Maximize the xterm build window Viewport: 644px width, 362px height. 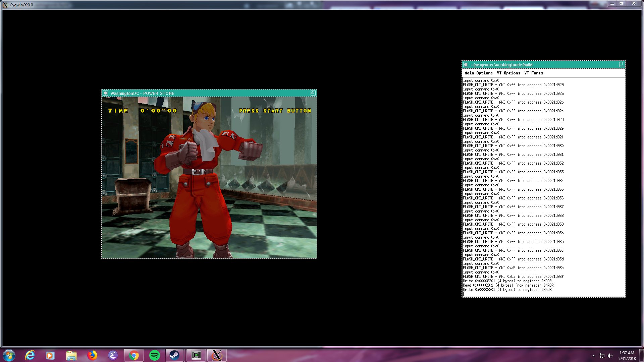[621, 64]
